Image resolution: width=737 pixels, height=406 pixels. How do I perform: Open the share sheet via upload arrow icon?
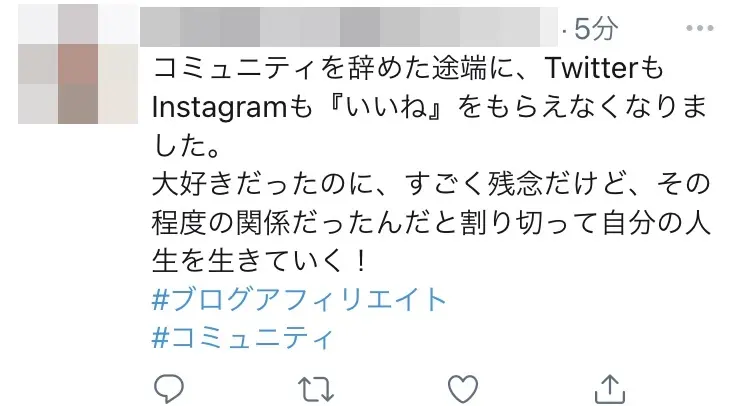pyautogui.click(x=610, y=389)
